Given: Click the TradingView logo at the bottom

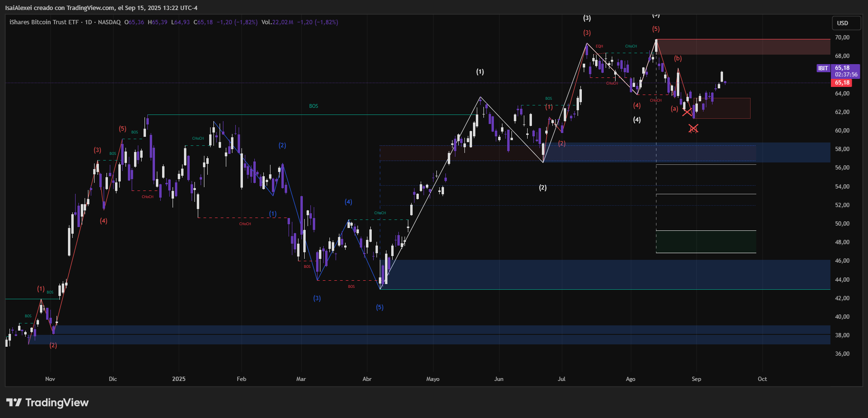Looking at the screenshot, I should click(x=48, y=402).
